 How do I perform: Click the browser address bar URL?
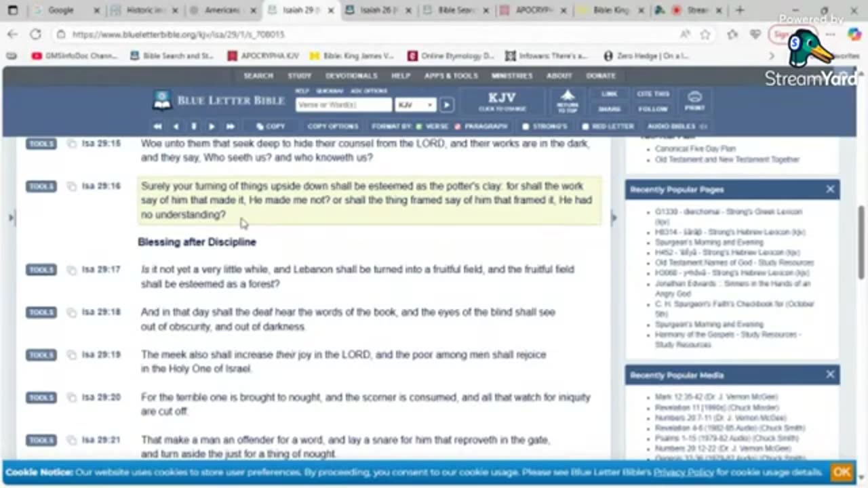pyautogui.click(x=178, y=34)
